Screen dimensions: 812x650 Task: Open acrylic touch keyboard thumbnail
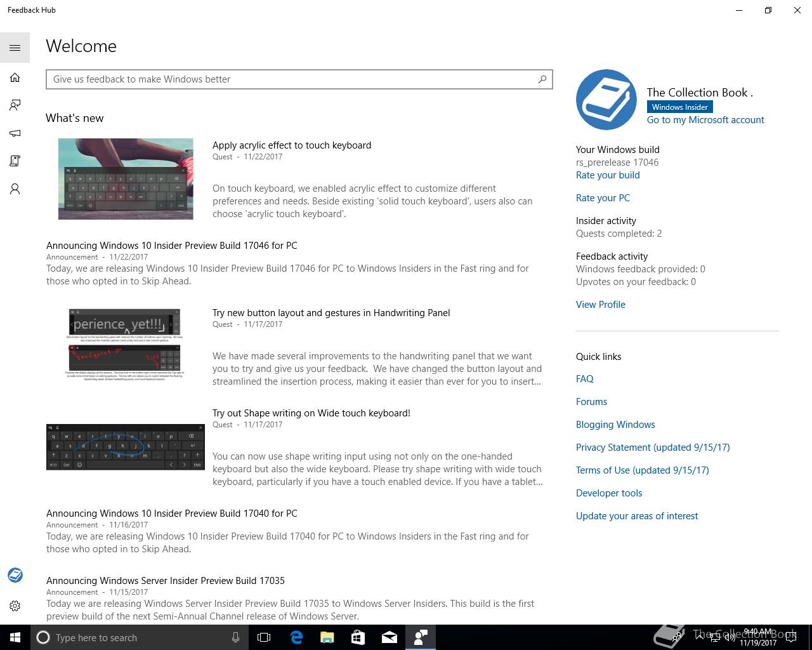(126, 179)
